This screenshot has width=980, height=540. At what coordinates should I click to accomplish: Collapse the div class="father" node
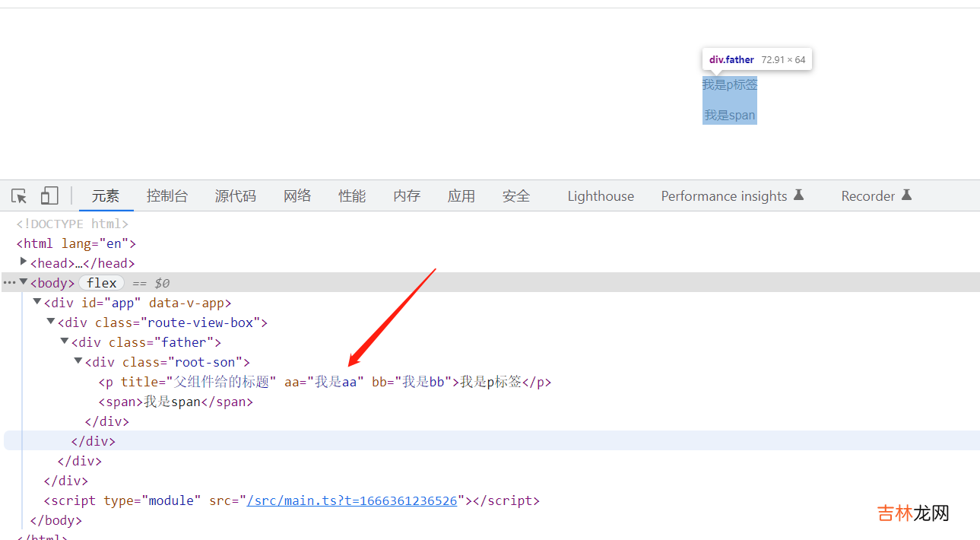click(x=65, y=341)
